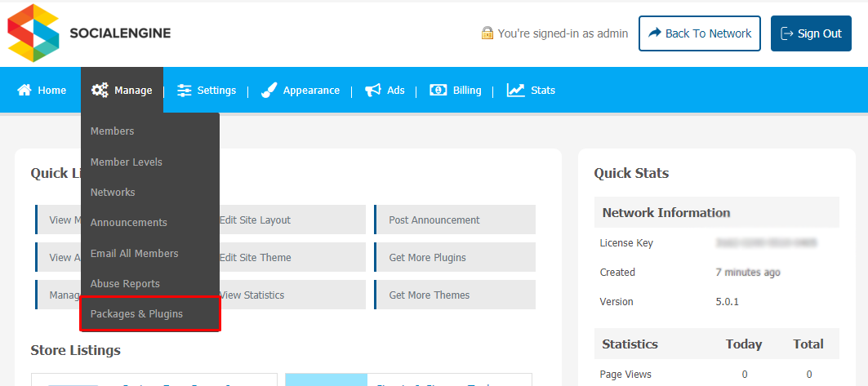Click the Back To Network button

click(x=699, y=33)
